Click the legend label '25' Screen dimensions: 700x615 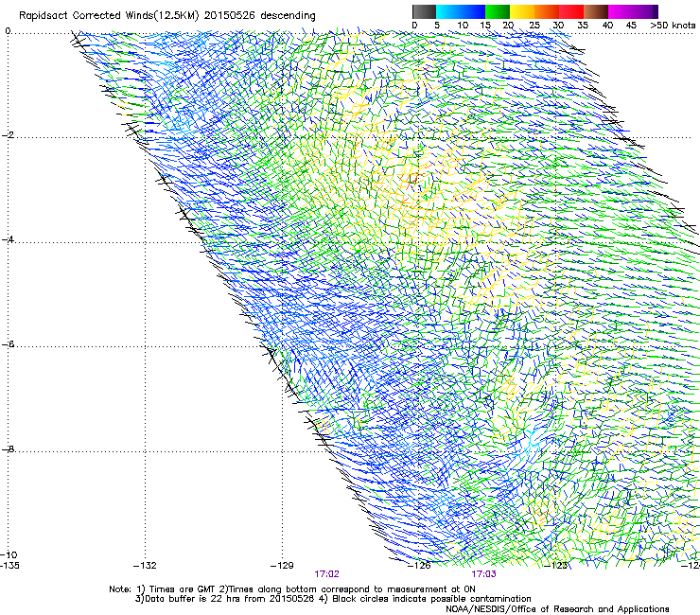(534, 25)
